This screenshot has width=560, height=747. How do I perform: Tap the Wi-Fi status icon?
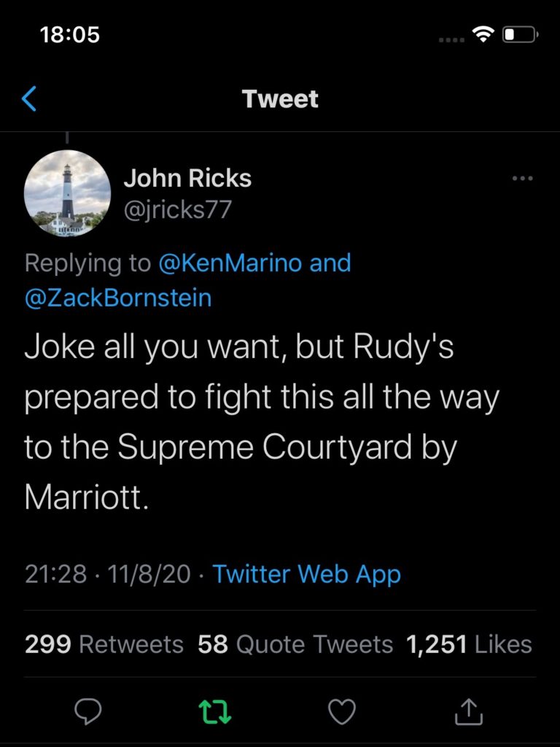coord(483,34)
